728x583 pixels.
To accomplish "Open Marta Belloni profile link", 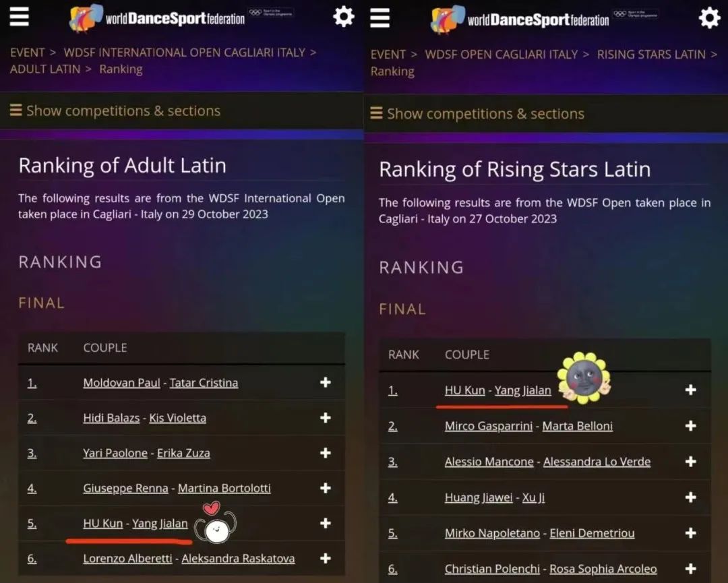I will coord(577,426).
